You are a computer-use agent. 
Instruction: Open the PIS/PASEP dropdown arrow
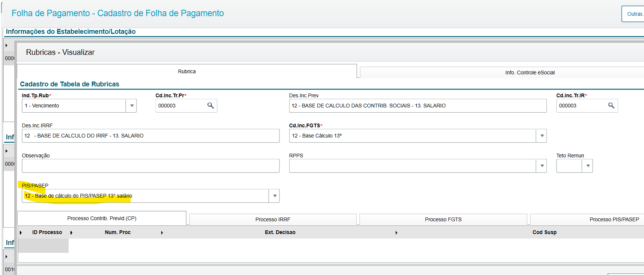[275, 196]
